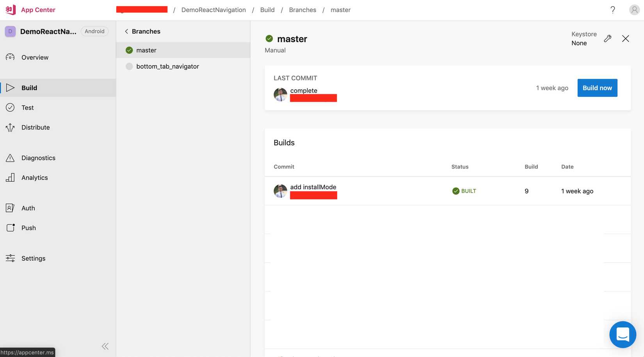Screen dimensions: 644x357
Task: Click the last commit author avatar
Action: (x=280, y=94)
